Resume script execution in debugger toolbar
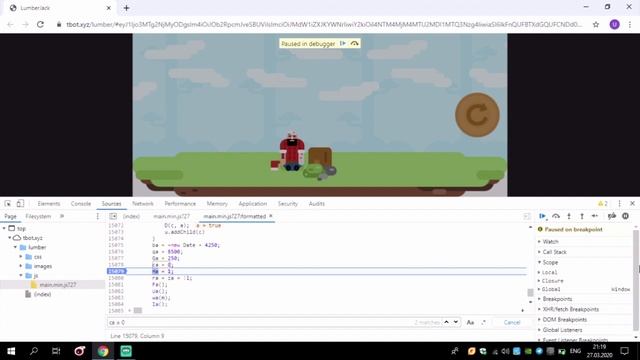Image resolution: width=640 pixels, height=360 pixels. pos(542,216)
